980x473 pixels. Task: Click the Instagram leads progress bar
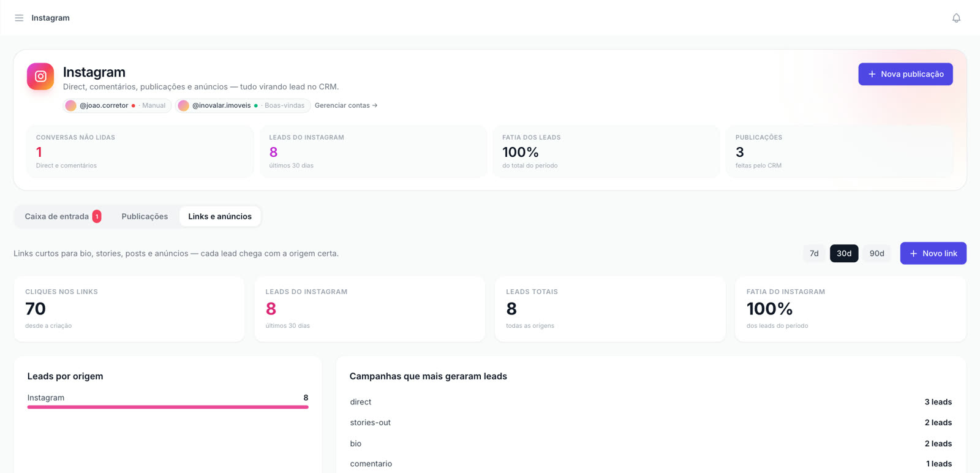pos(168,407)
